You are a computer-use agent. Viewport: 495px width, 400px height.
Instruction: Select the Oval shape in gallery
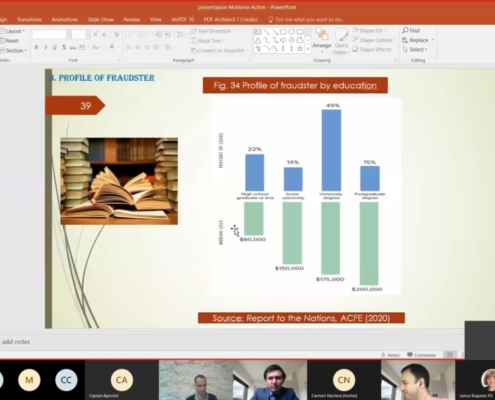292,32
